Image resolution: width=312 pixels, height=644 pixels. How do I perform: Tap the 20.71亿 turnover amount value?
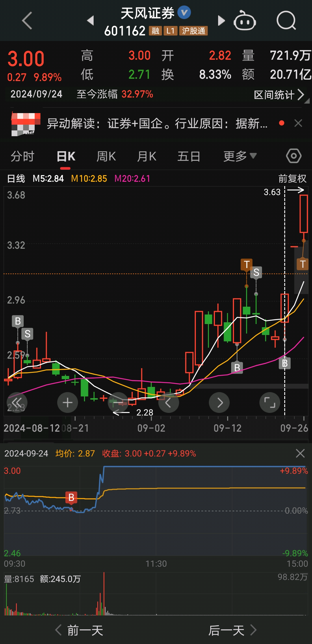[x=291, y=74]
